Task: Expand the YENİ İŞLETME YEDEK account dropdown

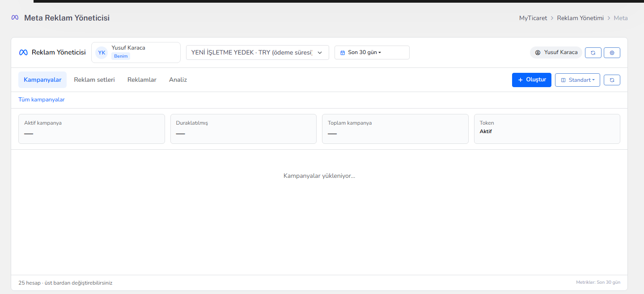Action: click(x=258, y=52)
